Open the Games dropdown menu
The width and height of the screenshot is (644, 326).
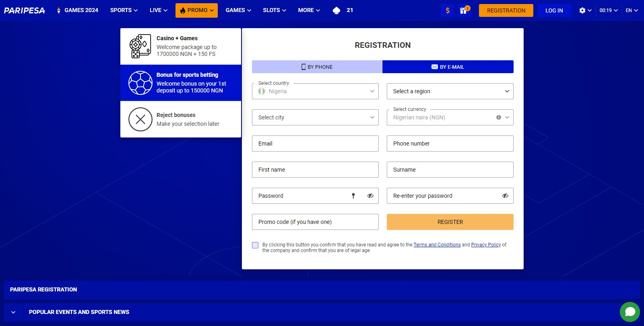point(238,10)
